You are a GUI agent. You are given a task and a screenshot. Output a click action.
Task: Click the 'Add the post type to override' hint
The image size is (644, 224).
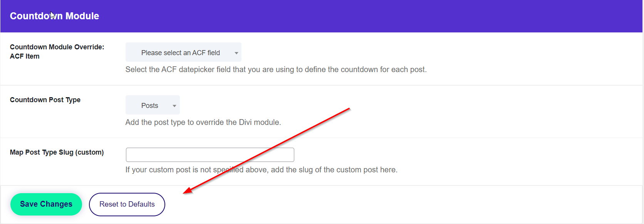click(x=203, y=122)
